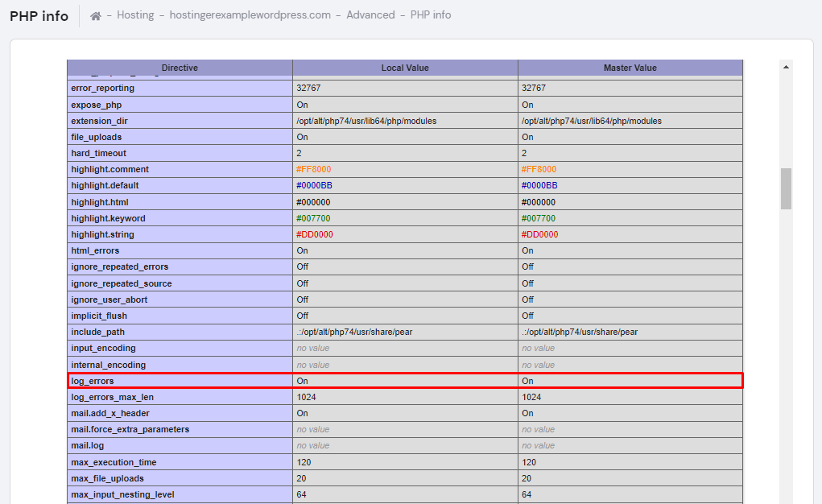Click the error_reporting directive cell
The height and width of the screenshot is (504, 822).
click(x=98, y=88)
